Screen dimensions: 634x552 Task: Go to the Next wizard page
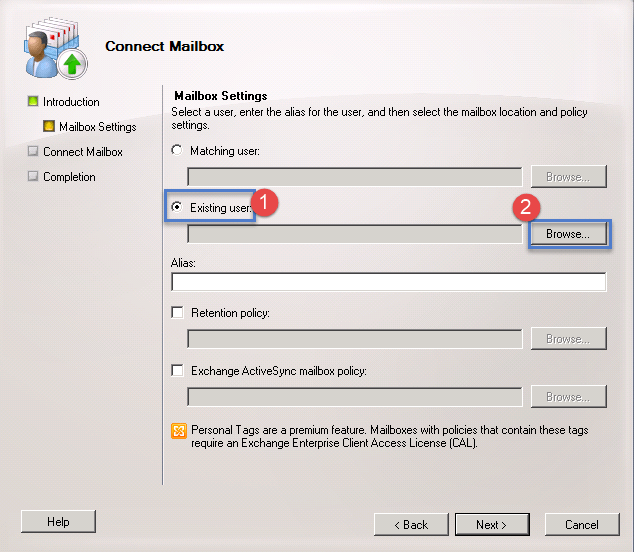click(x=492, y=525)
